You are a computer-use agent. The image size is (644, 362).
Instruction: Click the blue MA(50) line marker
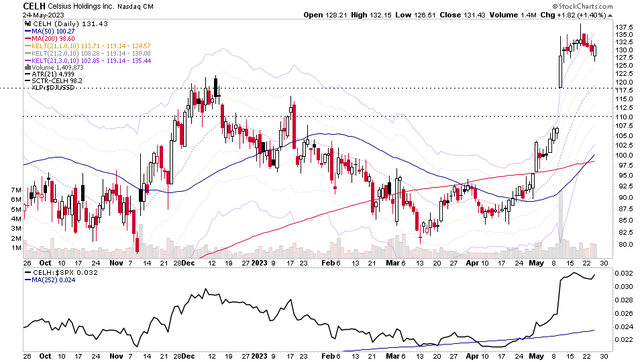pyautogui.click(x=28, y=32)
